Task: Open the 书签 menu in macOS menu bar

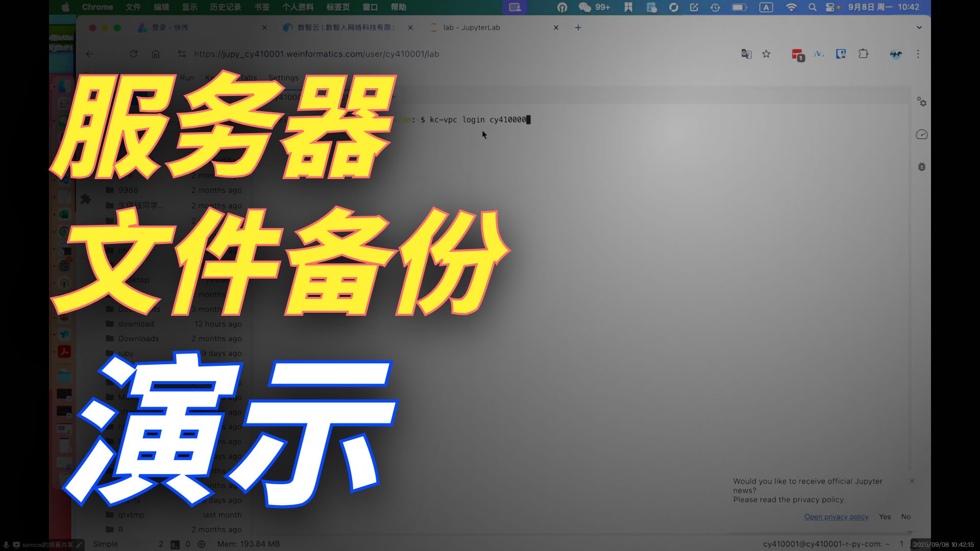Action: [262, 7]
